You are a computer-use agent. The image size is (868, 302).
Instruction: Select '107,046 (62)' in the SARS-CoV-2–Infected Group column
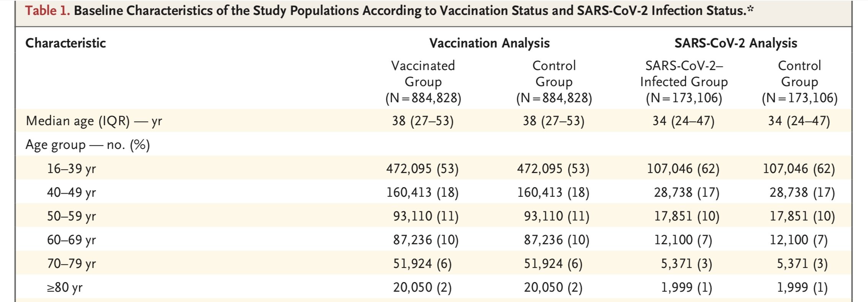[683, 168]
